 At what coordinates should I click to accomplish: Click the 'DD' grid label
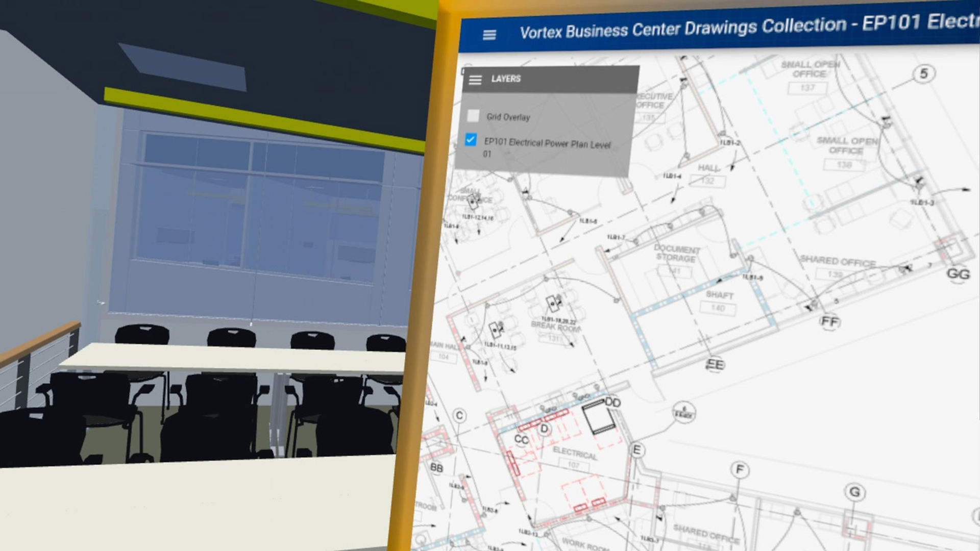click(x=612, y=403)
